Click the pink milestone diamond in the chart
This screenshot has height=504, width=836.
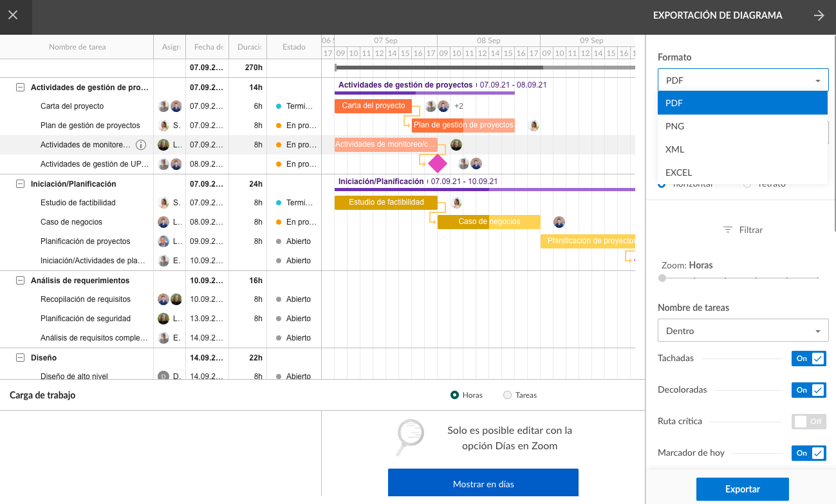coord(437,164)
